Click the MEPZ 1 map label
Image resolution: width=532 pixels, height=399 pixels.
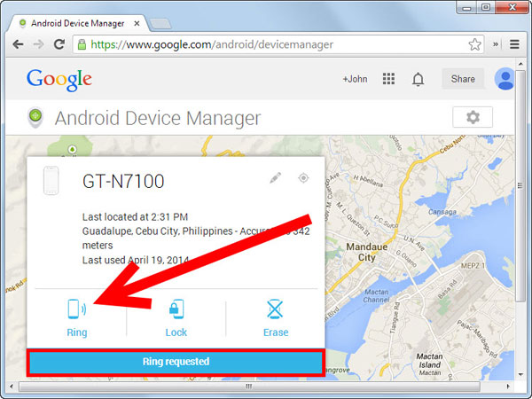(x=473, y=265)
